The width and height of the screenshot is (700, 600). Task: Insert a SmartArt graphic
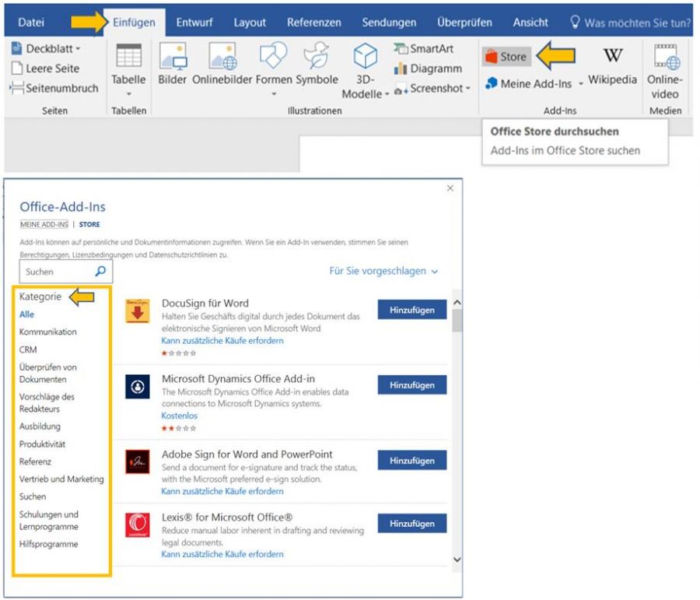click(423, 48)
